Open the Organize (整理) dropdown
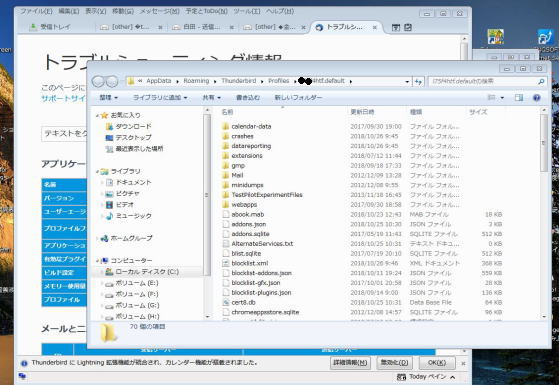This screenshot has width=559, height=385. coord(108,97)
